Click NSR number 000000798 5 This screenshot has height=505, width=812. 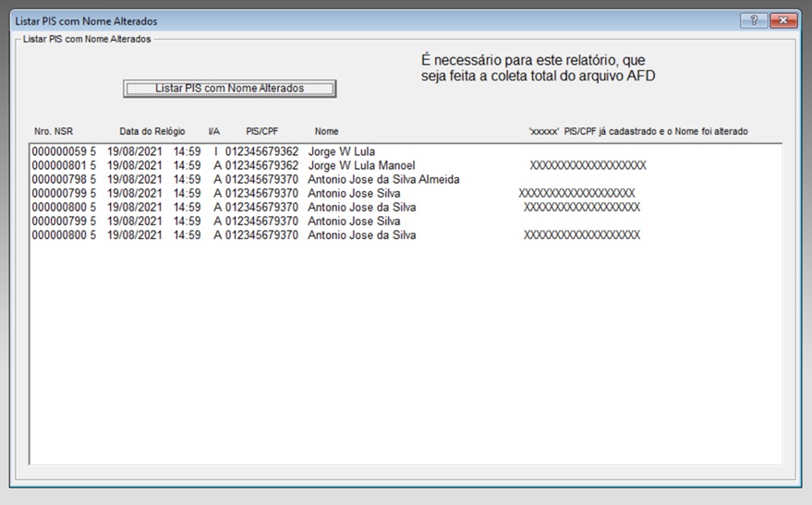pos(64,179)
